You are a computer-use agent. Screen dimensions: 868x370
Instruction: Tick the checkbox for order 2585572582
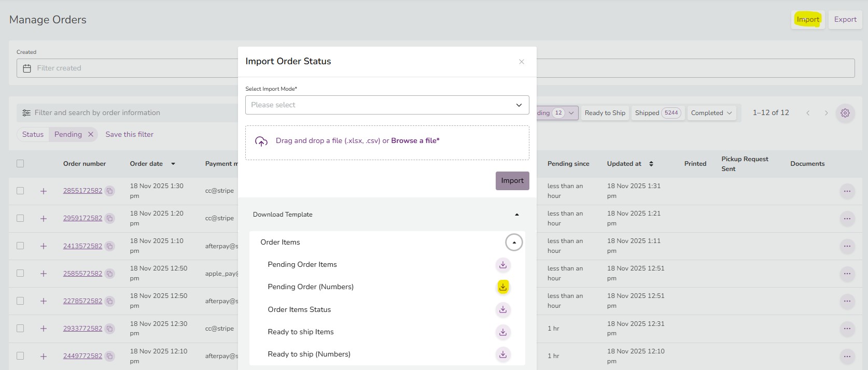pos(20,273)
